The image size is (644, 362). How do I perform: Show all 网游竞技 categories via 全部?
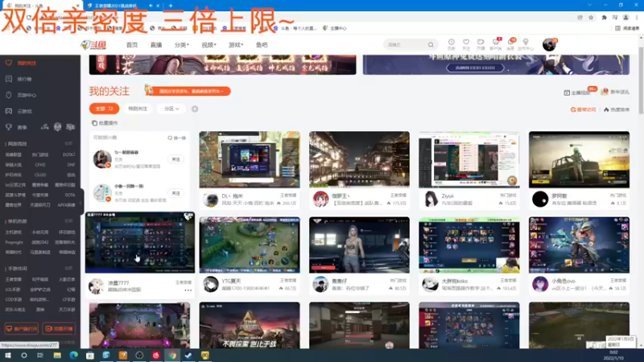68,144
